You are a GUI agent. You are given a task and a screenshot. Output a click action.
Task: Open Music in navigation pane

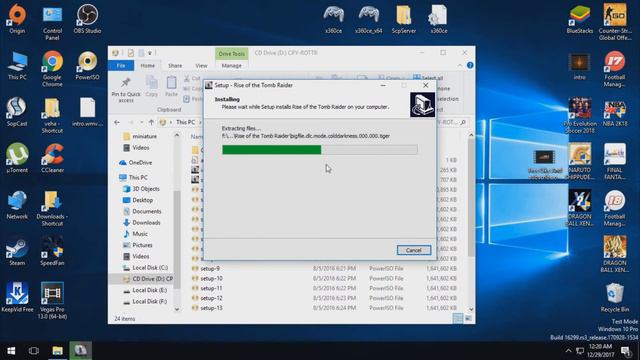136,234
